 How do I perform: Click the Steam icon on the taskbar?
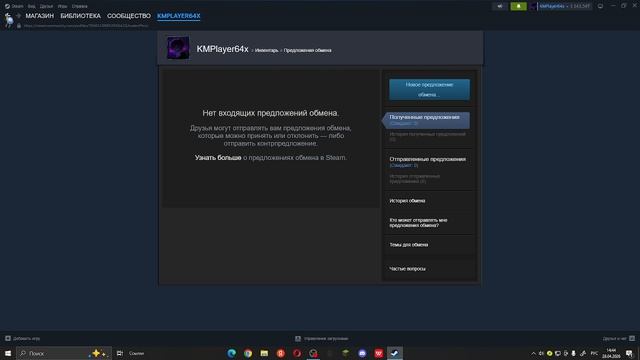395,353
